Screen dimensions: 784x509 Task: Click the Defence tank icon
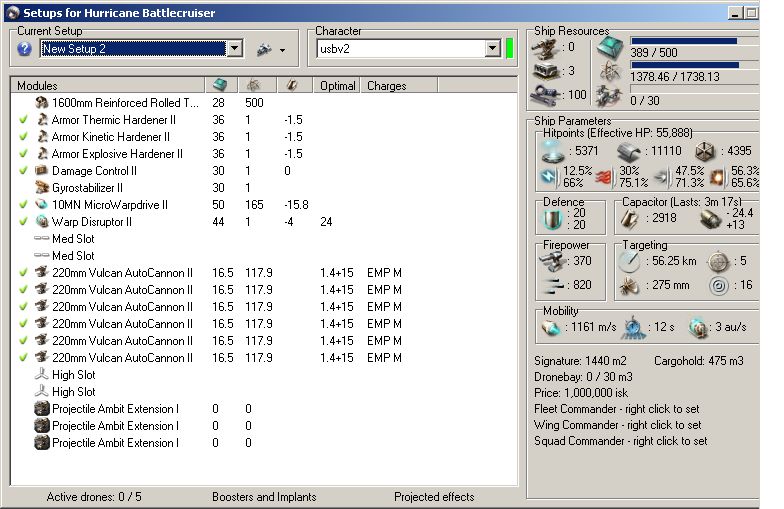(x=553, y=218)
